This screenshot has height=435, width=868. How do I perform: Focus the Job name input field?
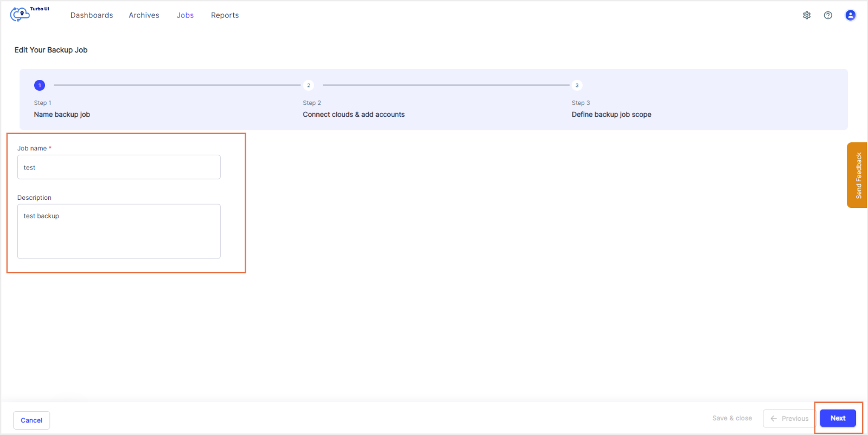tap(119, 167)
